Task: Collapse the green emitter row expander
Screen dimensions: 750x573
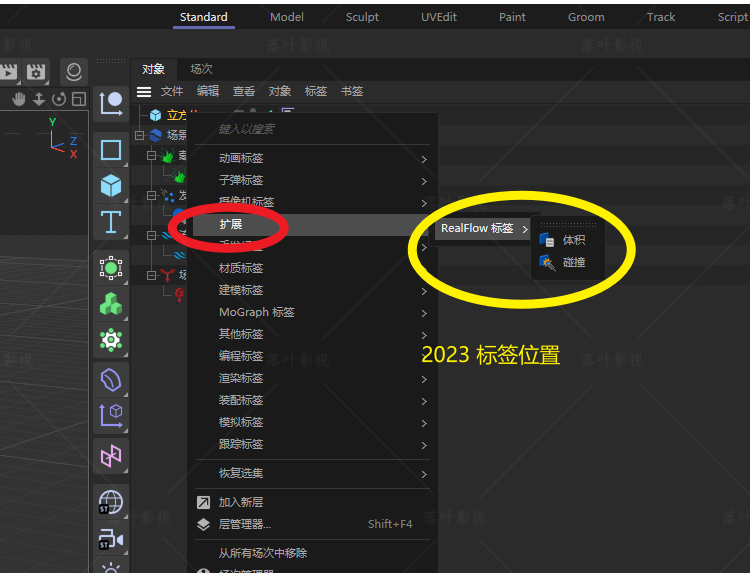Action: [151, 155]
